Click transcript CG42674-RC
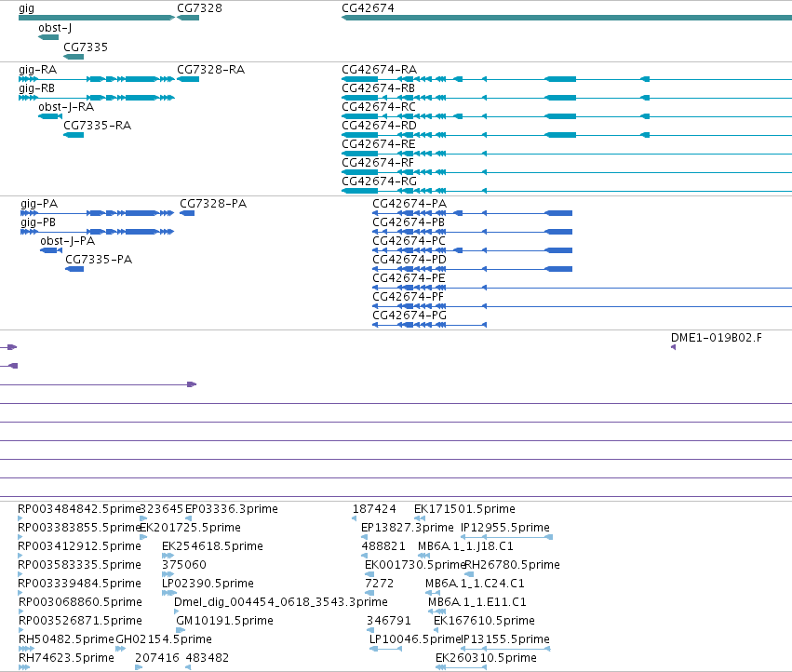 pos(379,107)
